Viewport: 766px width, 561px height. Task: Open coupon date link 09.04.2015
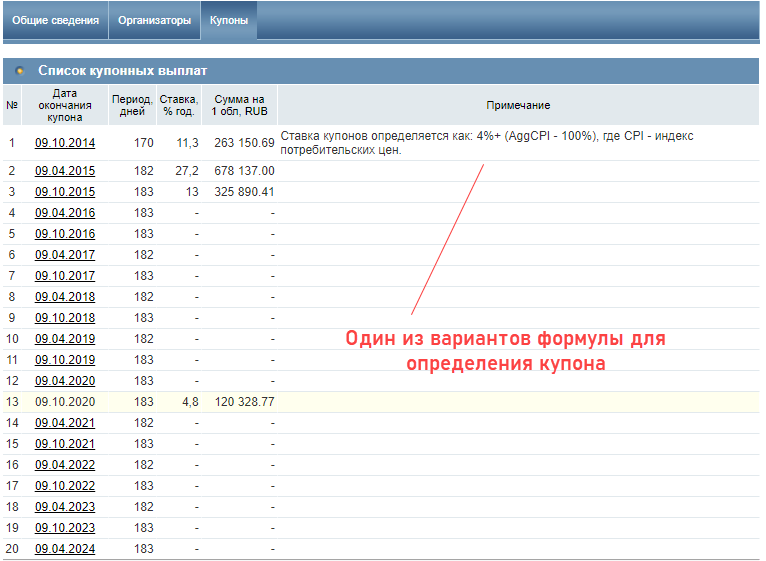[65, 171]
